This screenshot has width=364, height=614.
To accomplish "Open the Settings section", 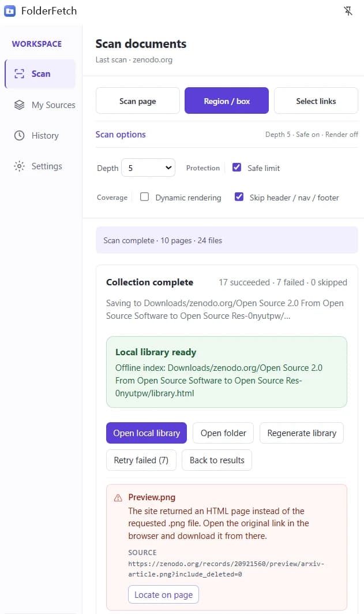I will point(40,166).
